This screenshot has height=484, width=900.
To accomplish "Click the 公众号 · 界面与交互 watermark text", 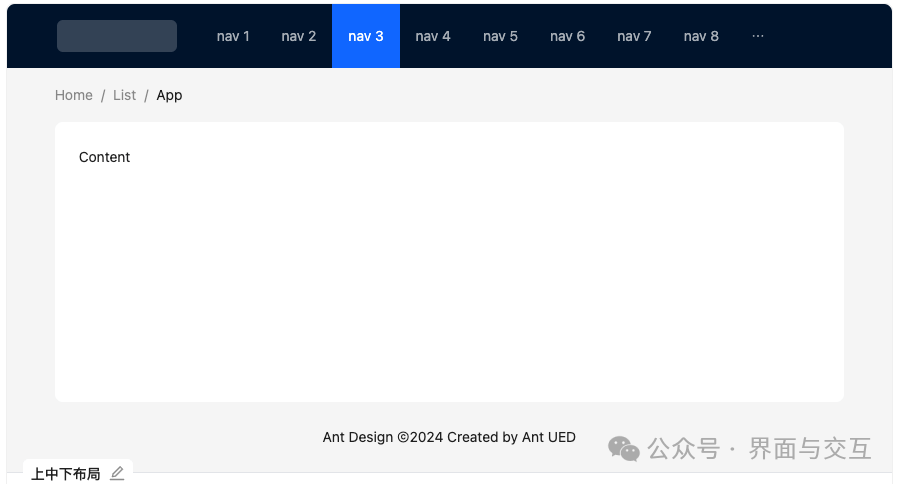I will [x=760, y=449].
